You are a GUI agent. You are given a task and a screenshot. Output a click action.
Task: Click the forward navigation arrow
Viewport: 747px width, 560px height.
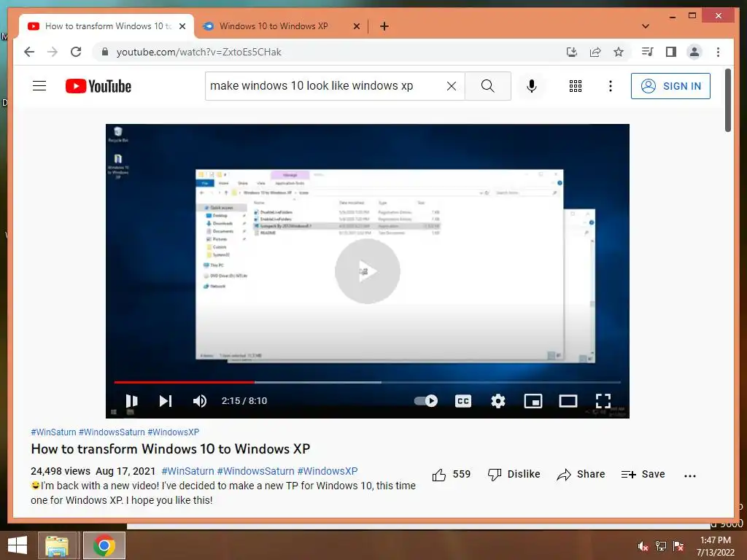[x=53, y=52]
